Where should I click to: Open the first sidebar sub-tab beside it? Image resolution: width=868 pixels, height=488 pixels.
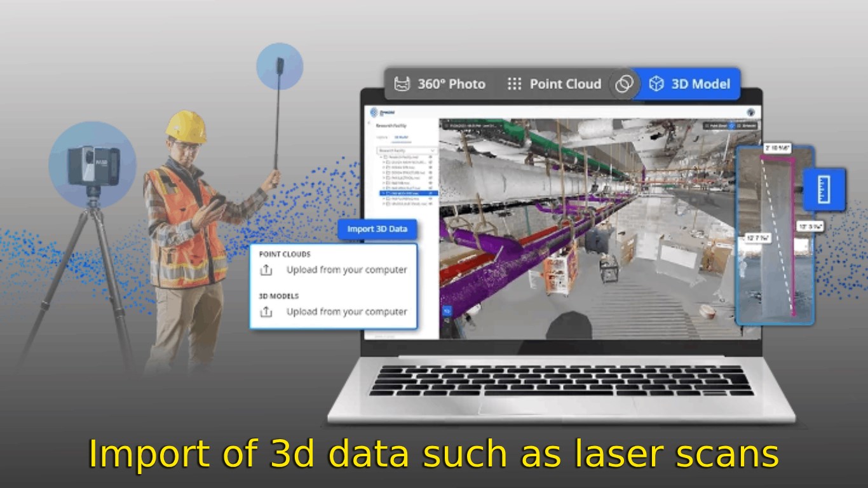point(383,137)
